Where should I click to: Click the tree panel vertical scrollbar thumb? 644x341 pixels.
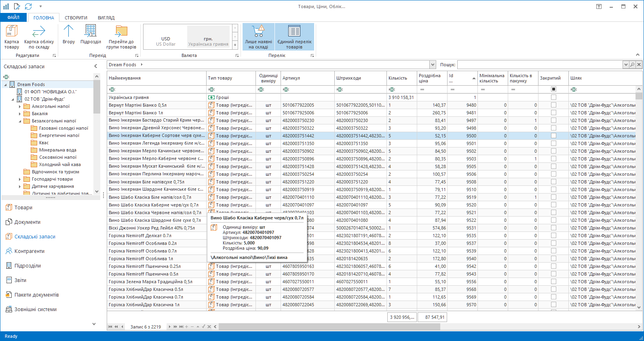click(97, 97)
